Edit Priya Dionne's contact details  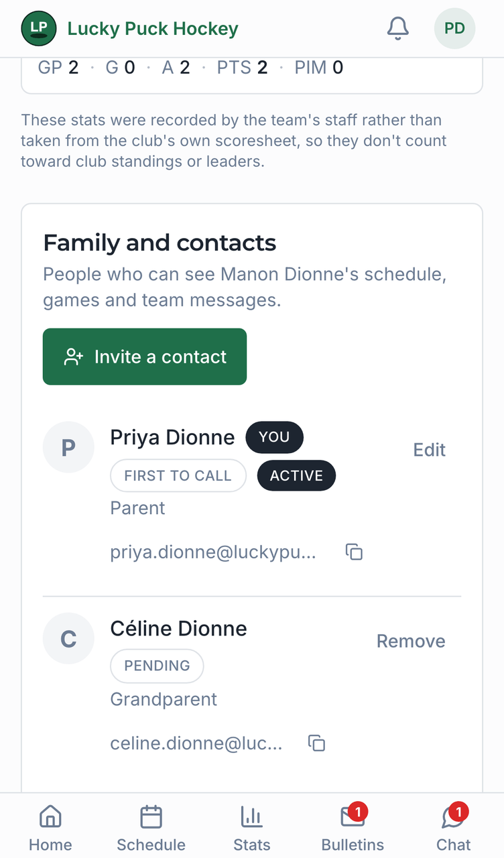click(429, 450)
